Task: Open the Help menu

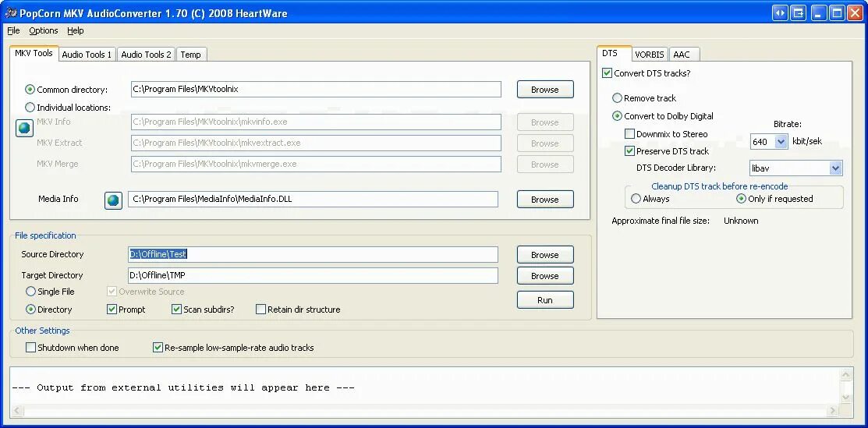Action: tap(76, 30)
